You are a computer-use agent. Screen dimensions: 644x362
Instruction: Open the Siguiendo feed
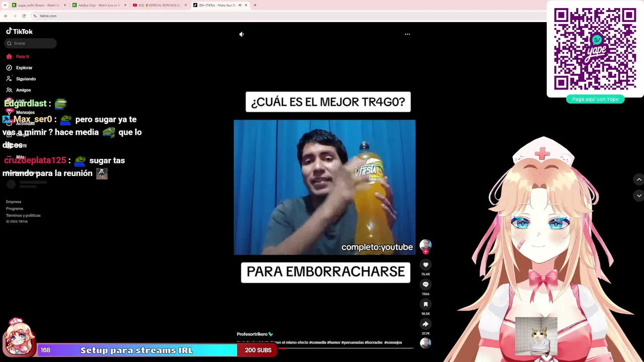pos(26,79)
